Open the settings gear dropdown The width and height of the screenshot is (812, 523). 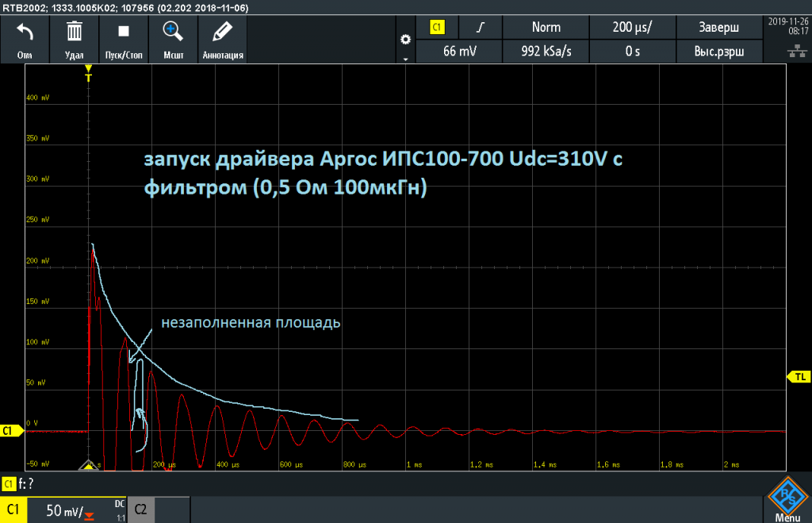(405, 40)
